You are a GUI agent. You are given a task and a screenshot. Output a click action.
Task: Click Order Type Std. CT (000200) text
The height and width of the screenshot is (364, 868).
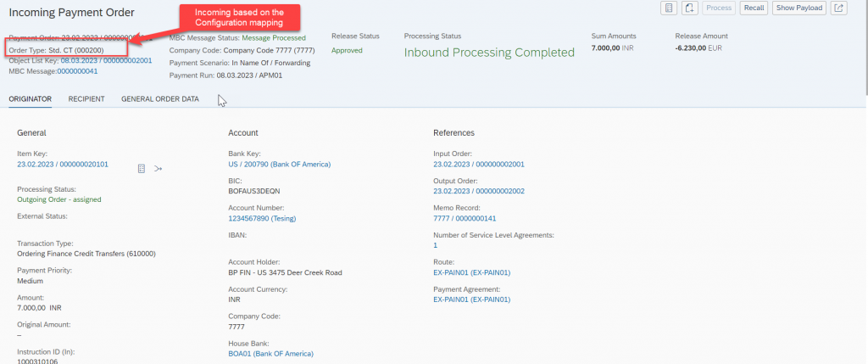coord(56,50)
